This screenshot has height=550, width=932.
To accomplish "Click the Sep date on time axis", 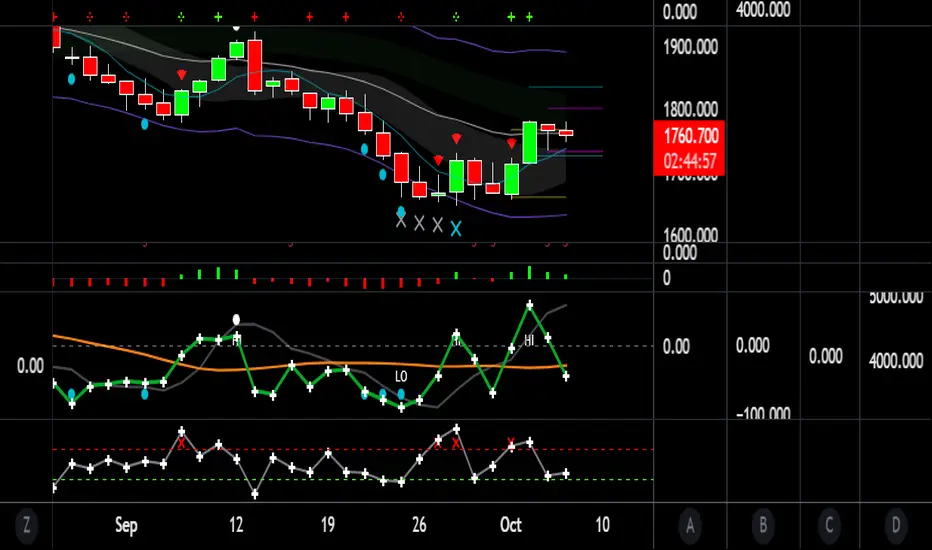I will [126, 525].
